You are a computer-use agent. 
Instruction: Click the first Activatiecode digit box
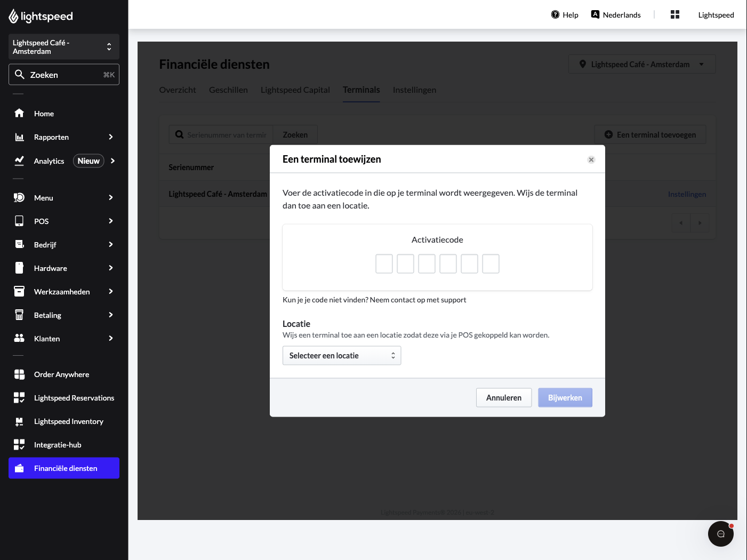coord(384,263)
